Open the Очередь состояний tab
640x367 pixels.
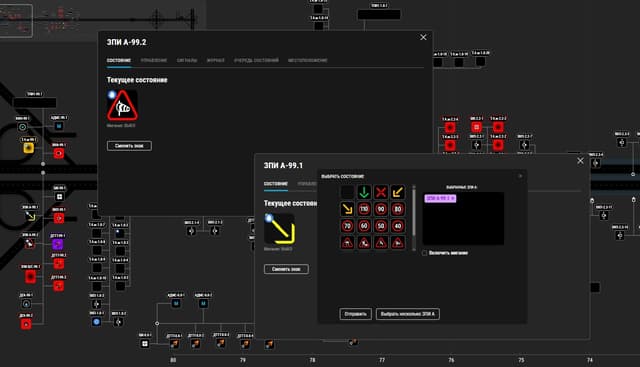click(256, 60)
